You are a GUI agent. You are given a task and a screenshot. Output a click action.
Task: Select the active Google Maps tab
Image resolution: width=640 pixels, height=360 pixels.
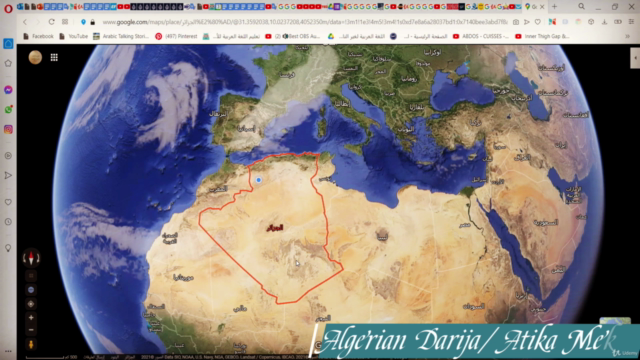[535, 7]
